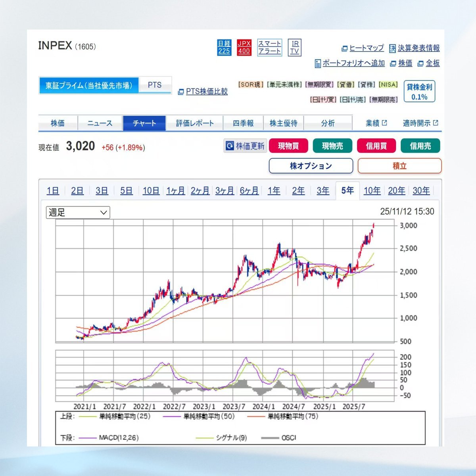This screenshot has width=476, height=476.
Task: Select the 10年 chart range
Action: pyautogui.click(x=372, y=191)
